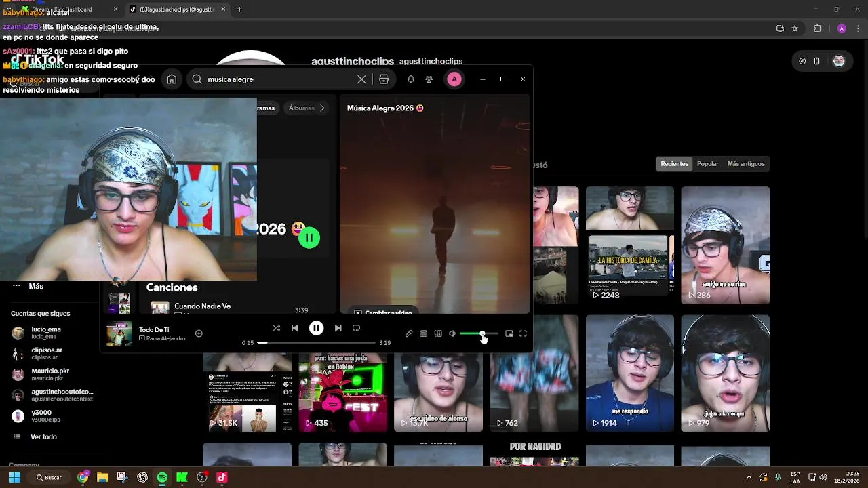Enter Spotify full-screen mode
Viewport: 868px width, 488px height.
pyautogui.click(x=523, y=333)
